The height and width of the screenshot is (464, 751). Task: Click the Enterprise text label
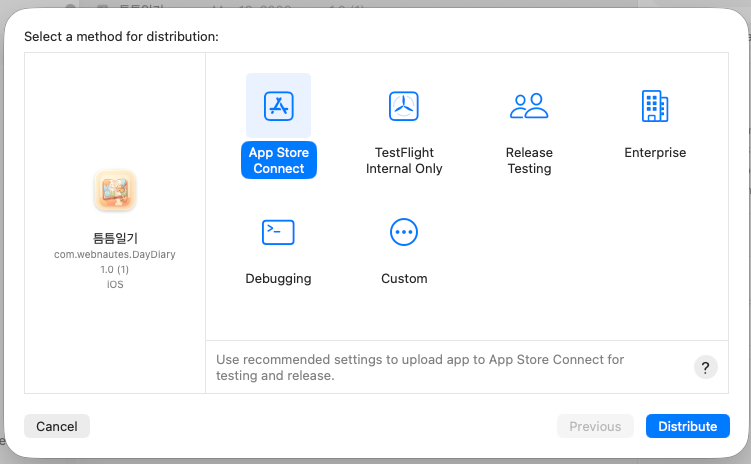coord(655,153)
